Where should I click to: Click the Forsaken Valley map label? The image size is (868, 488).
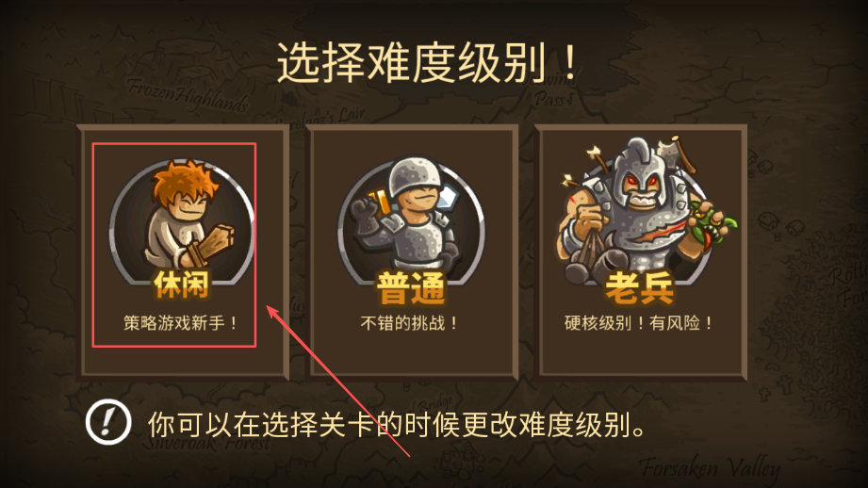pyautogui.click(x=710, y=468)
